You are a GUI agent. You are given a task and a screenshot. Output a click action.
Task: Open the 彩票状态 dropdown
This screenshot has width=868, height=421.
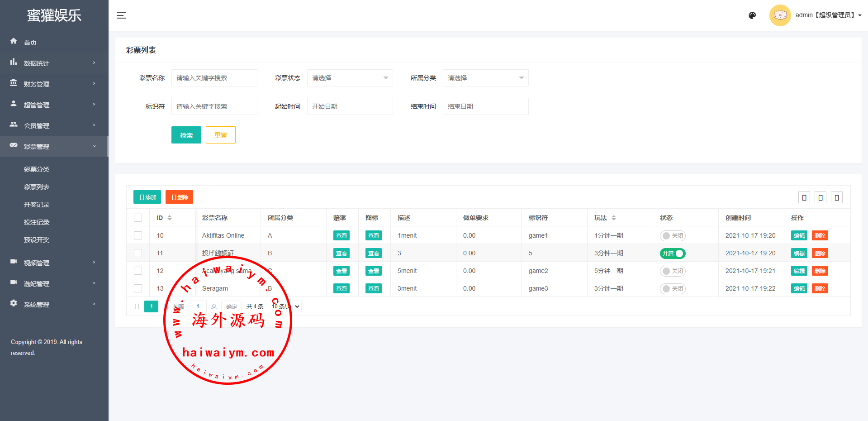tap(350, 78)
